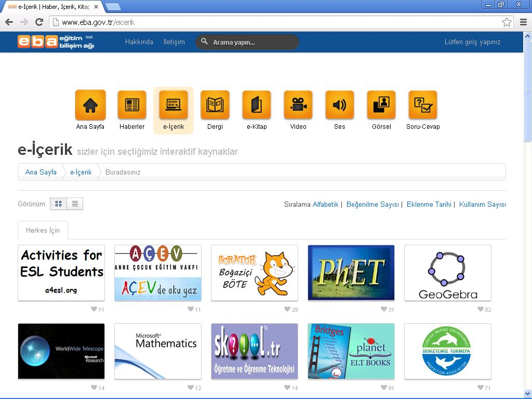
Task: Sort by Eklenme Tarihi
Action: (x=429, y=204)
